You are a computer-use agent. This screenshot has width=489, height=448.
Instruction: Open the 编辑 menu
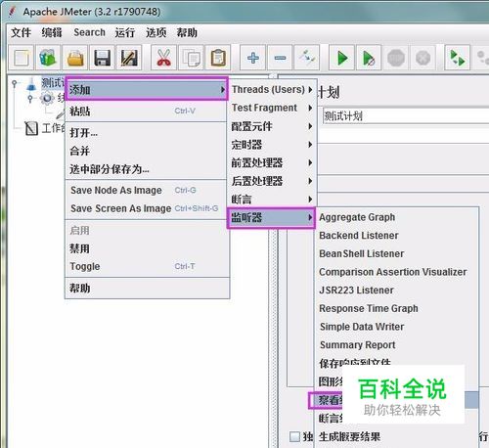[52, 32]
